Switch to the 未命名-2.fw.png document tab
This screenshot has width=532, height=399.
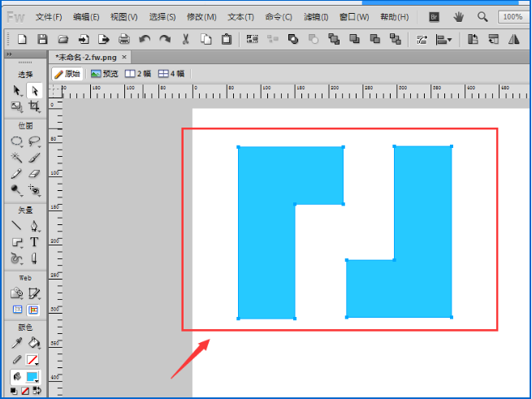pyautogui.click(x=84, y=57)
